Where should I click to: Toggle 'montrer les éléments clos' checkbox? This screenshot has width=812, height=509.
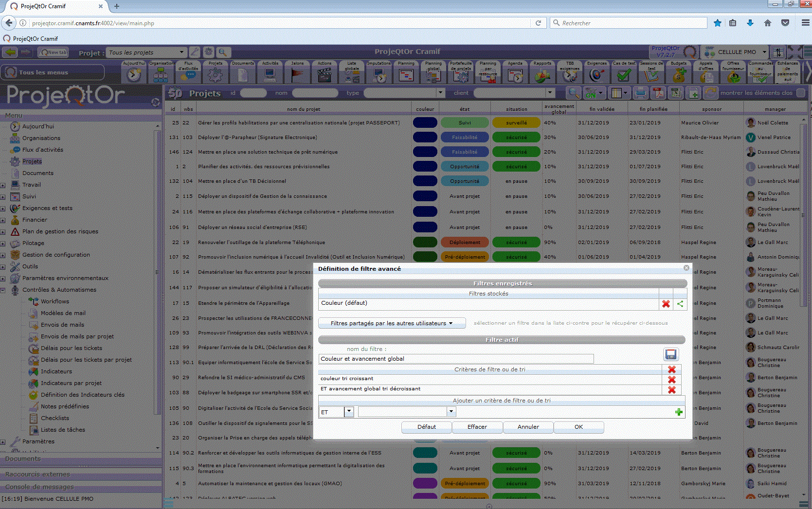pyautogui.click(x=801, y=93)
